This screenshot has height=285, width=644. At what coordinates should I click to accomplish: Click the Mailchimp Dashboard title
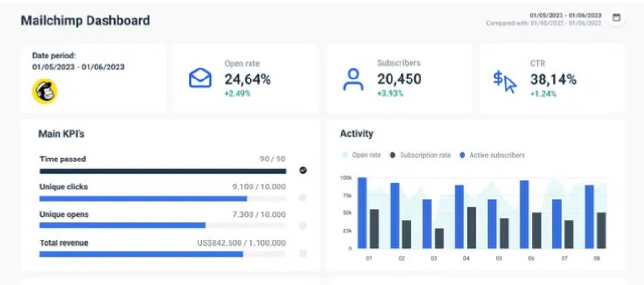pos(85,21)
